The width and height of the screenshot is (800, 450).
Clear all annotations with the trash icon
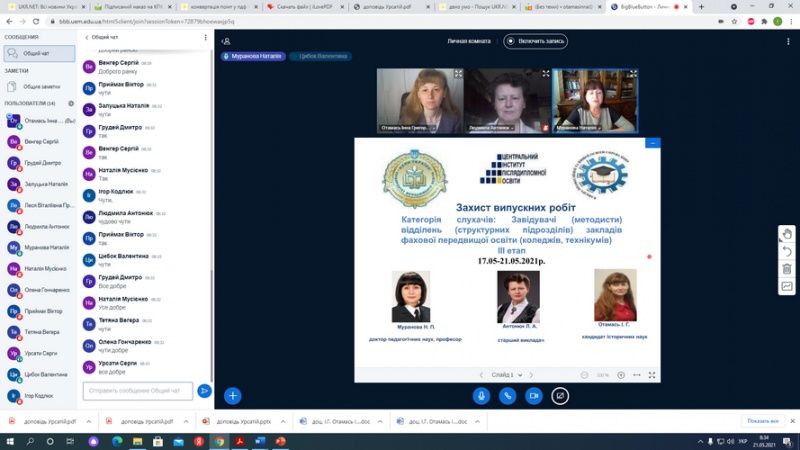[787, 269]
